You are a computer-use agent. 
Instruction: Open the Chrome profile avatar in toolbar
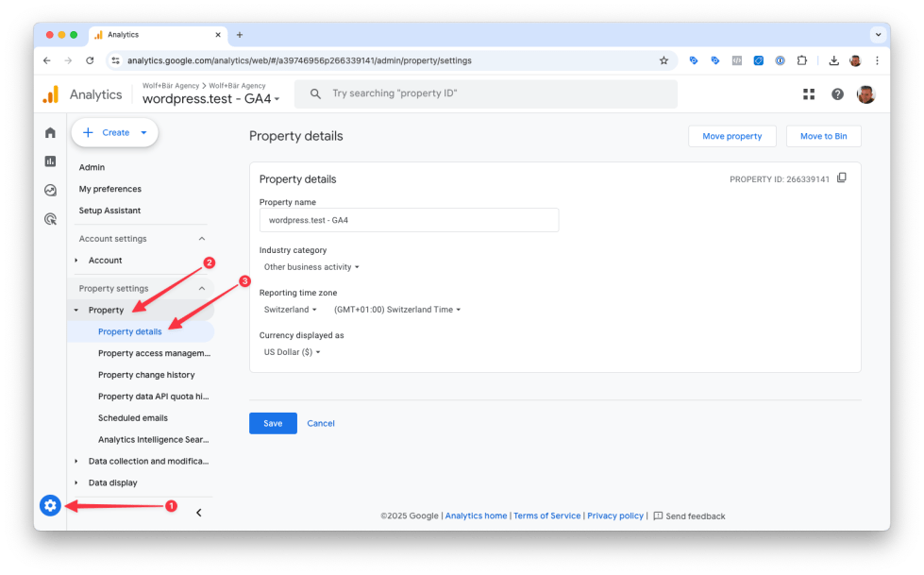point(855,60)
